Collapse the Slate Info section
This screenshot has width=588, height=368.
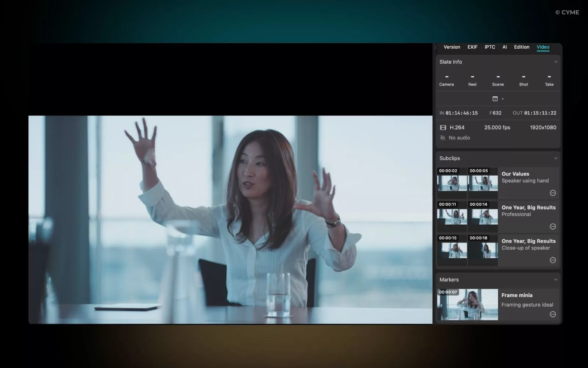pyautogui.click(x=556, y=61)
